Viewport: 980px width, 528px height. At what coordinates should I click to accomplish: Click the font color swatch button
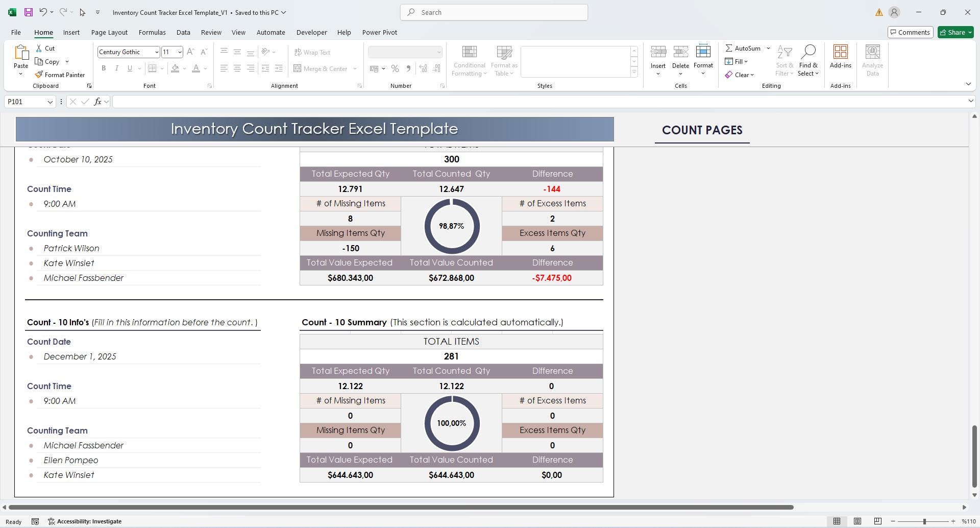point(196,68)
